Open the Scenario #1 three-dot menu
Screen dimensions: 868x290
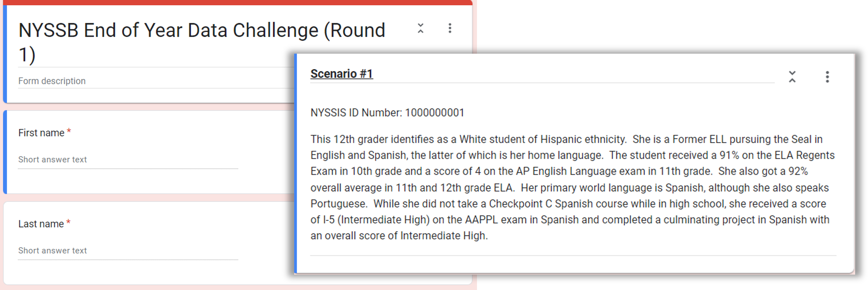pos(827,77)
